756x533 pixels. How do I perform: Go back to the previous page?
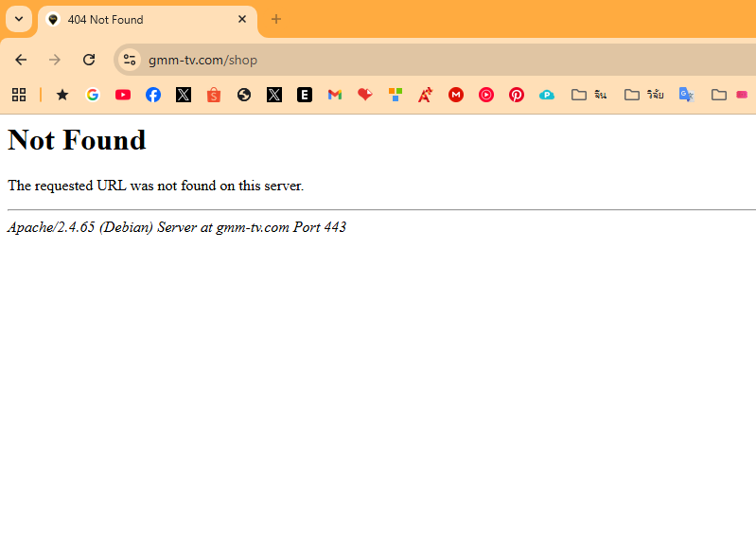(21, 60)
